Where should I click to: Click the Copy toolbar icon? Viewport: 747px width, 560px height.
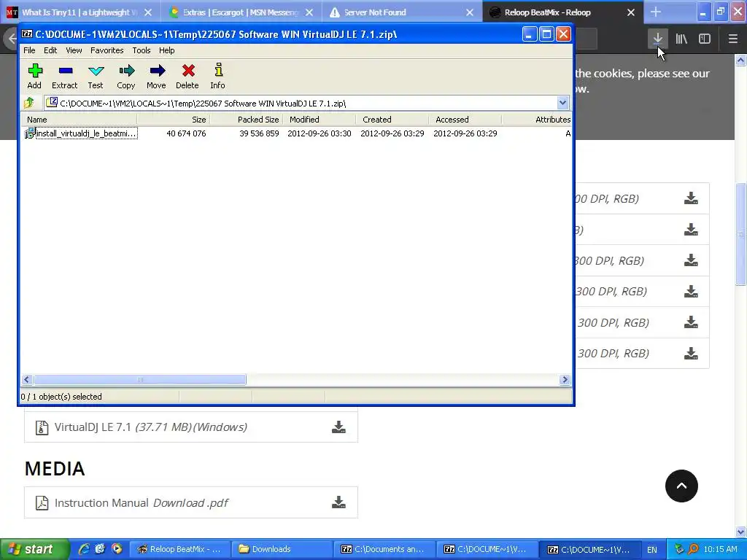coord(126,76)
